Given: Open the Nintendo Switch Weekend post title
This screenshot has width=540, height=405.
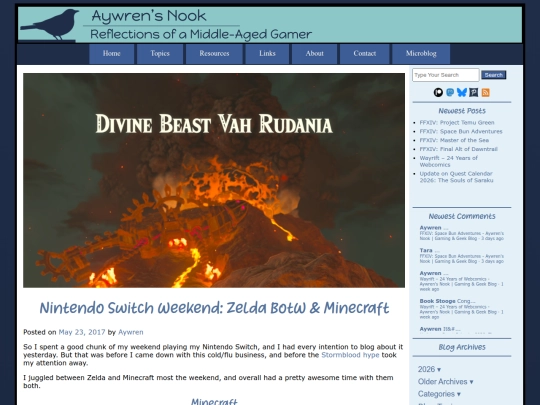Looking at the screenshot, I should tap(214, 308).
